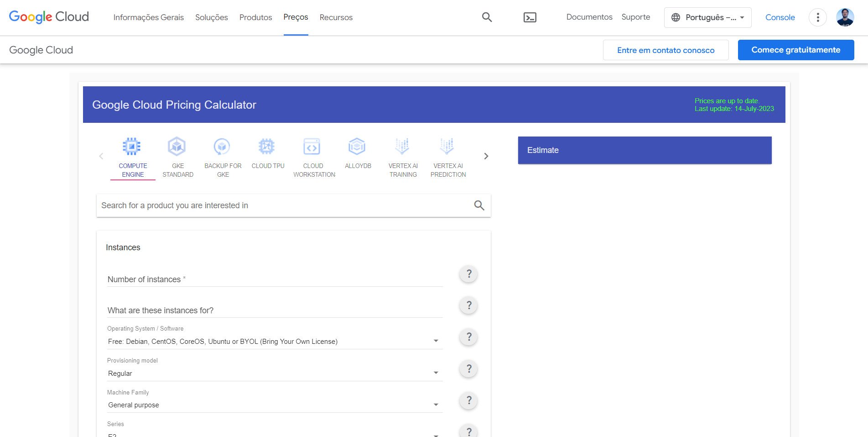Open the Preços menu

click(296, 17)
